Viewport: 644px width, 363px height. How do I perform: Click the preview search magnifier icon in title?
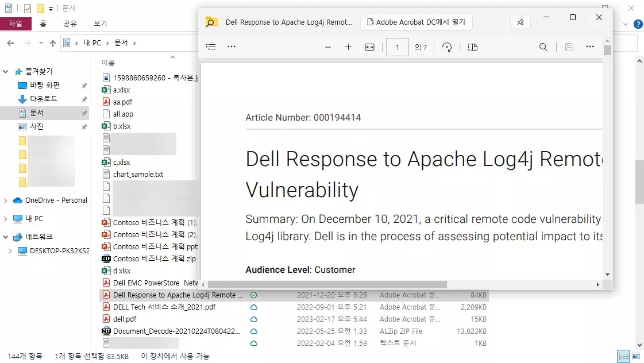[211, 22]
